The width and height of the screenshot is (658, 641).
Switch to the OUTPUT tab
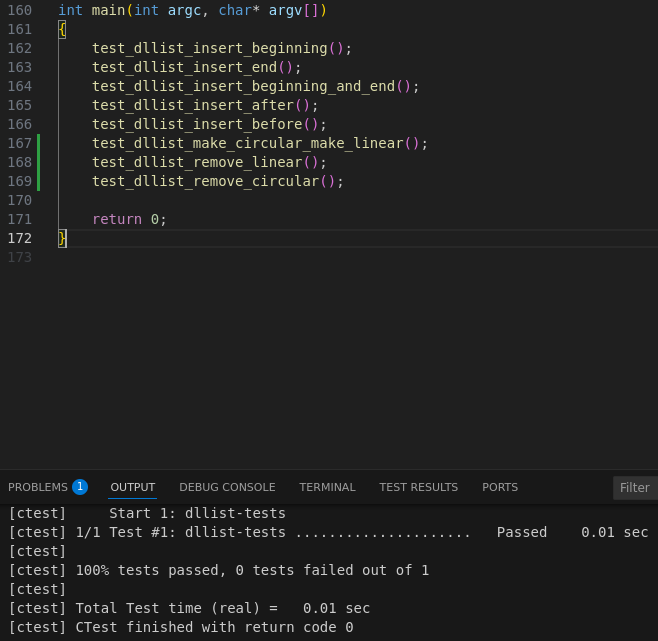pyautogui.click(x=133, y=487)
